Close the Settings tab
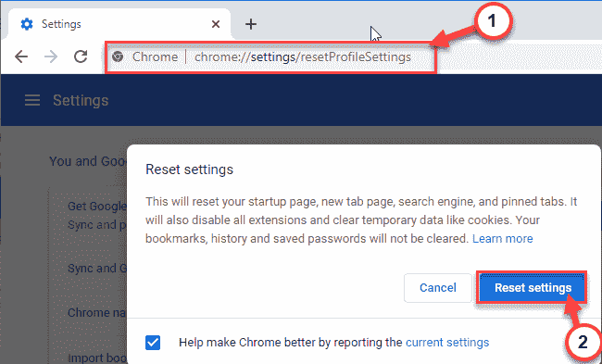Screen dimensions: 602x364 pos(216,24)
